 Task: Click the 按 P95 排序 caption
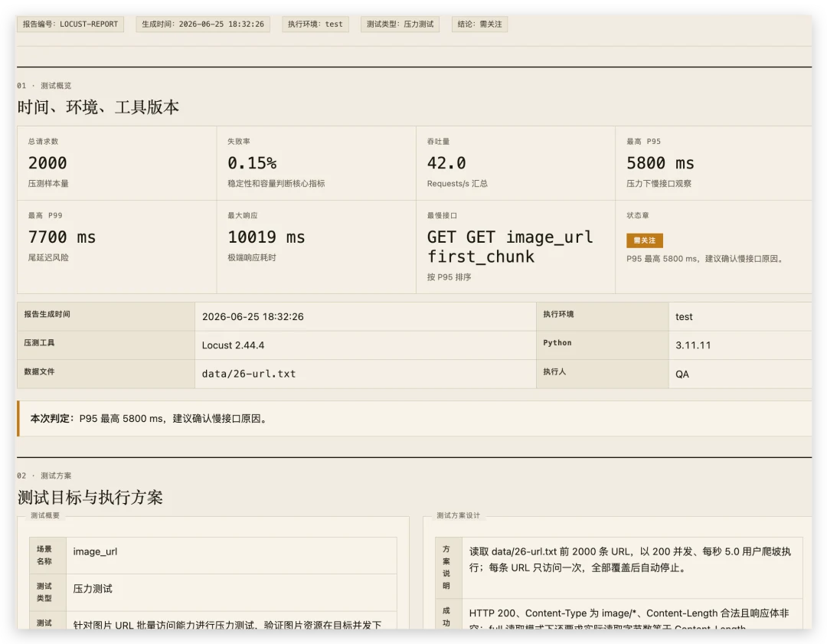[x=449, y=277]
